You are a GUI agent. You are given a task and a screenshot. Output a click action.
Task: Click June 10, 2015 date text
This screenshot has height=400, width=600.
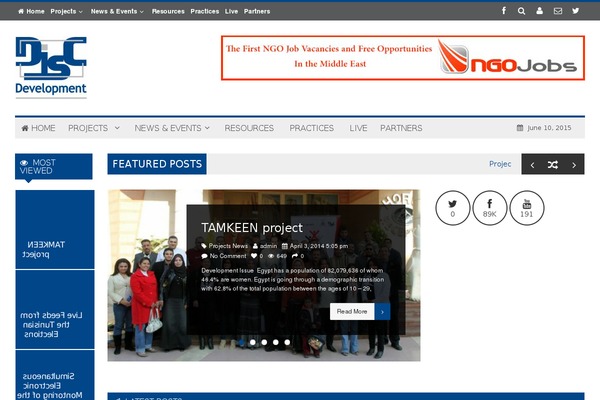tap(549, 128)
